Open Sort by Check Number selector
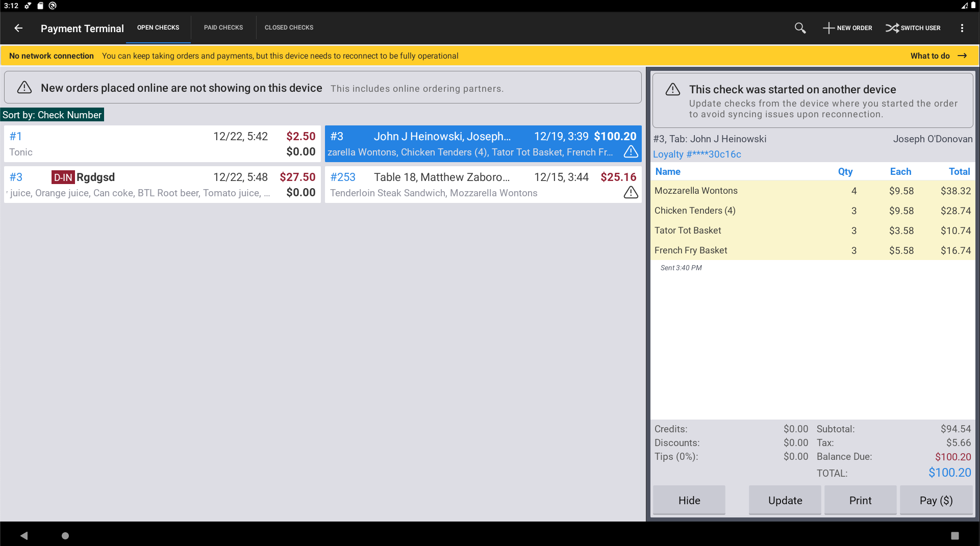 click(x=52, y=115)
